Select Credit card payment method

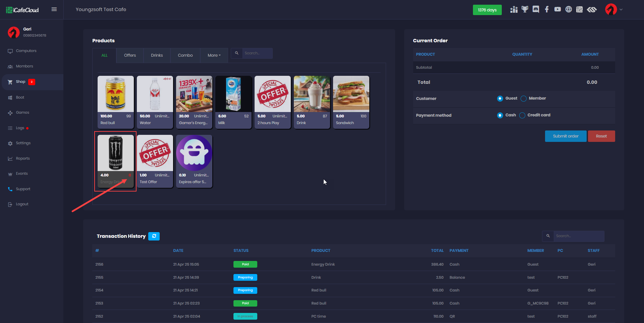click(522, 115)
